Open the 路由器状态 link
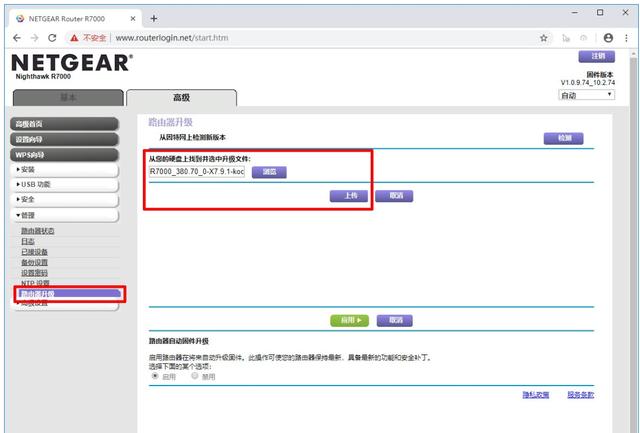This screenshot has height=433, width=640. tap(38, 231)
